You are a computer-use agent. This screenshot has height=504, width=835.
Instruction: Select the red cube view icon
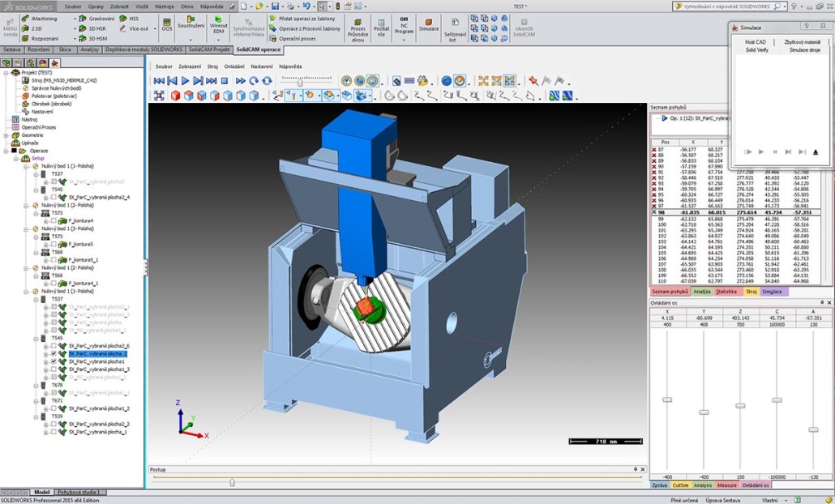coord(176,96)
